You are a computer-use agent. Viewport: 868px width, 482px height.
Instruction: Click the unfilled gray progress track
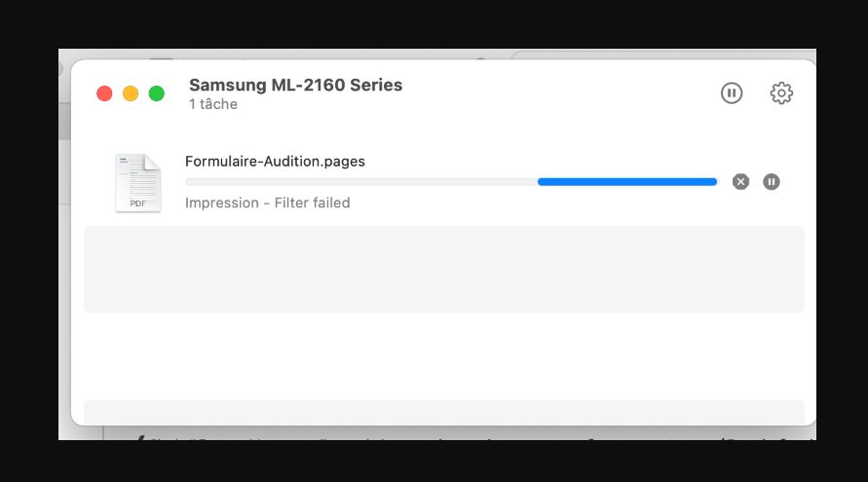(360, 181)
